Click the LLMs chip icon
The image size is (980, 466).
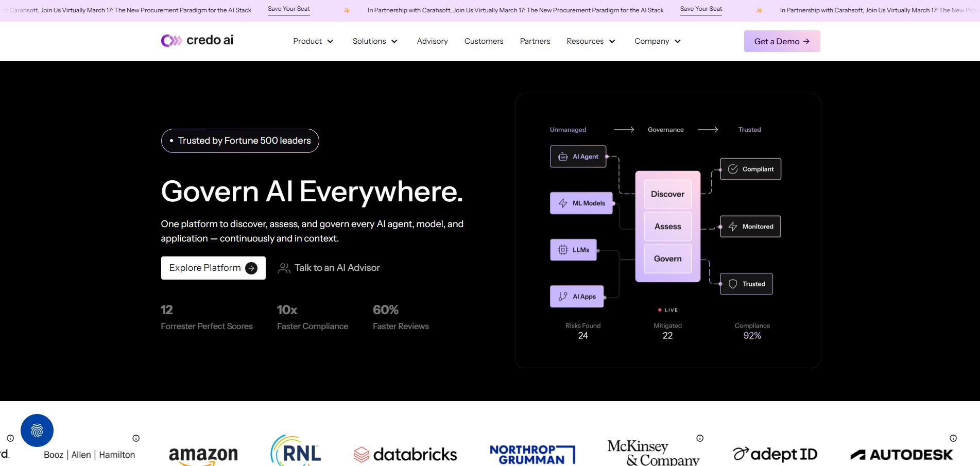[x=561, y=250]
